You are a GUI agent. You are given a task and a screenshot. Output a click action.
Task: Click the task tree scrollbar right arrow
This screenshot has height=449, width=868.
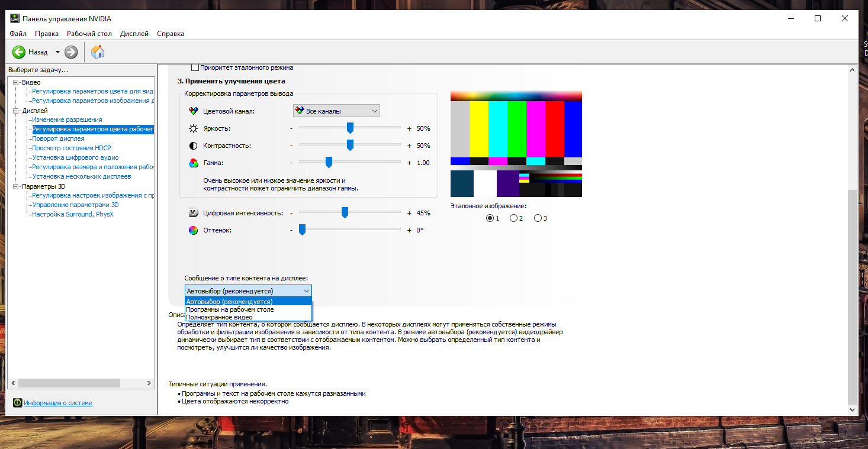[150, 383]
